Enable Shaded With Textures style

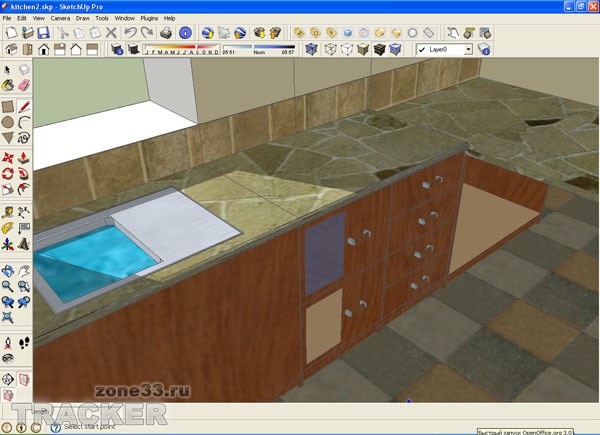tap(379, 49)
